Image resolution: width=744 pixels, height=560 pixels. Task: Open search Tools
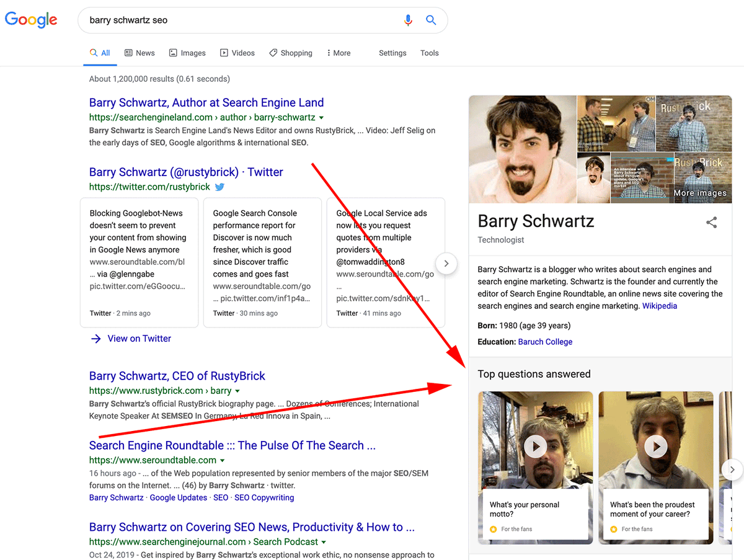coord(430,53)
